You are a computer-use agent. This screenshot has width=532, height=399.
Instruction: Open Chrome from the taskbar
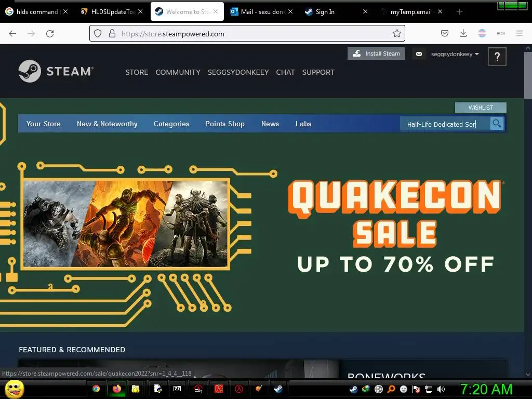pos(96,389)
